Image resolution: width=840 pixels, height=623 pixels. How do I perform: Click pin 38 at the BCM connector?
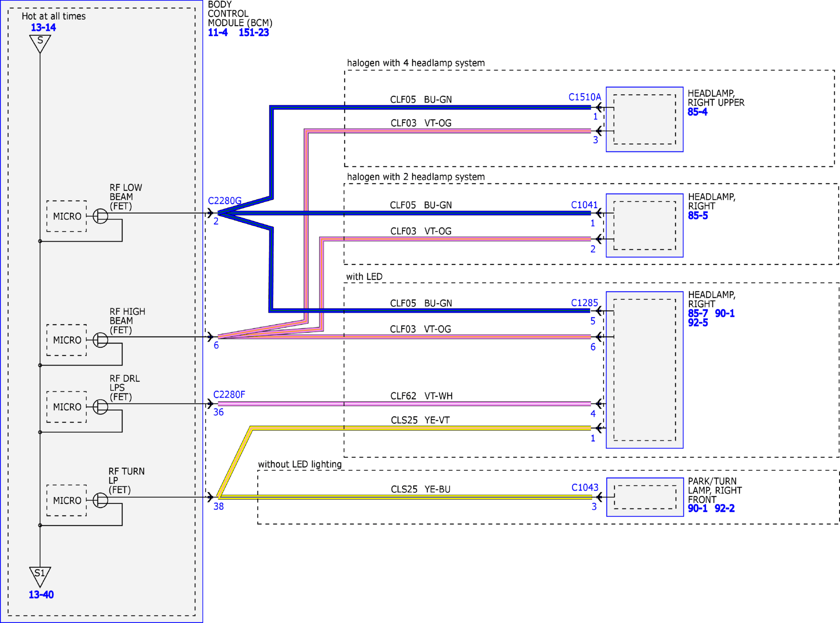[x=218, y=507]
